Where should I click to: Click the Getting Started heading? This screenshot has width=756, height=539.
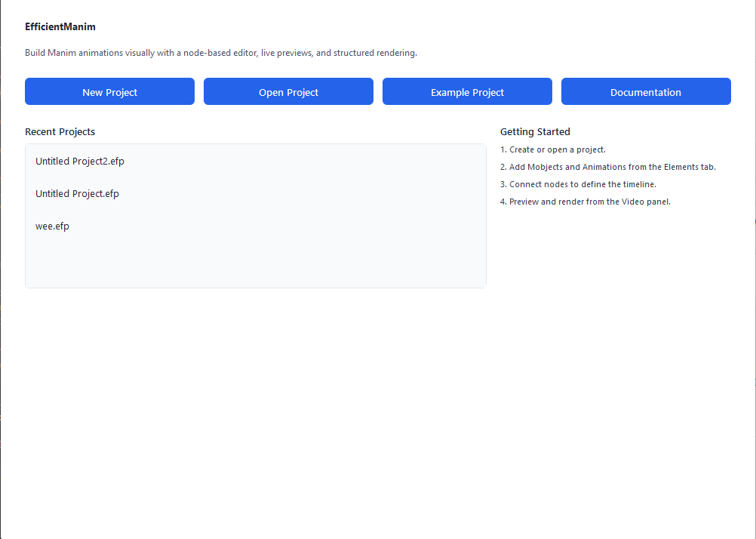click(535, 132)
